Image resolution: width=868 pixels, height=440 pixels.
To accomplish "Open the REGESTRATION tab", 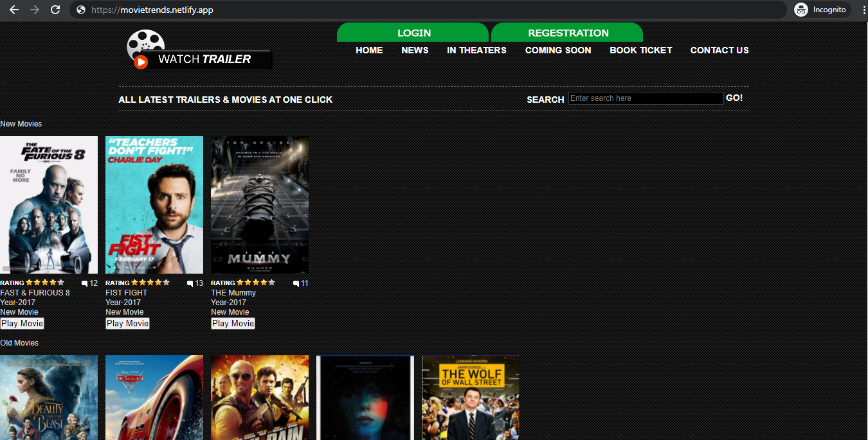I will coord(568,33).
